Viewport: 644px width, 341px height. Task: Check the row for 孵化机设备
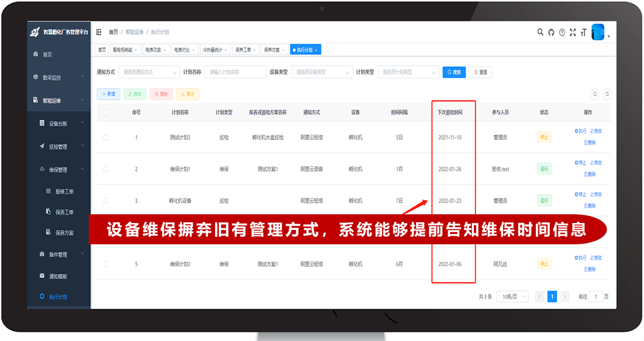106,200
